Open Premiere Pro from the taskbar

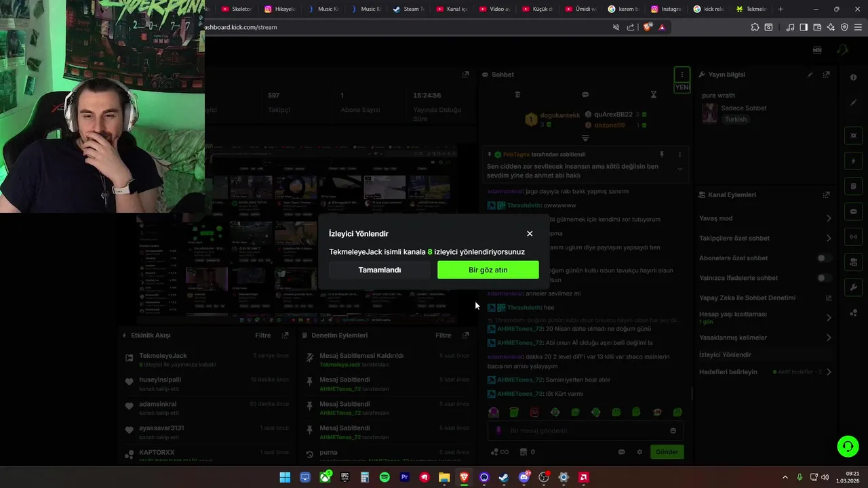coord(405,477)
